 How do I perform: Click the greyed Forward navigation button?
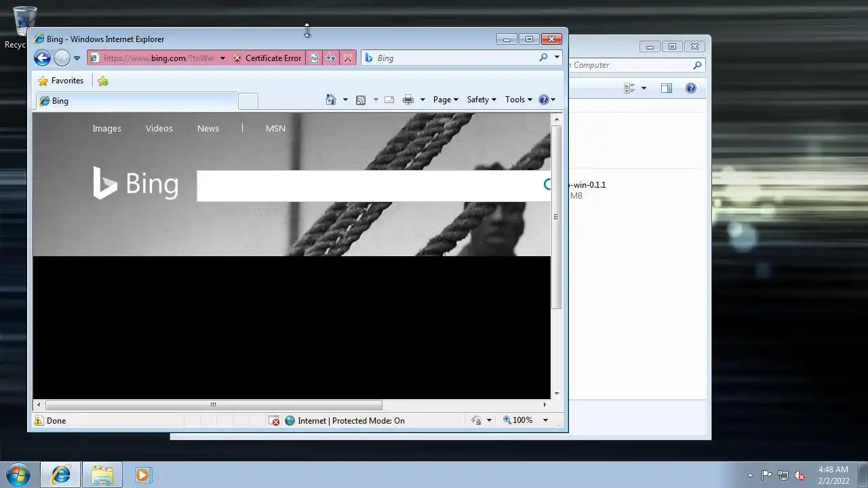click(62, 58)
